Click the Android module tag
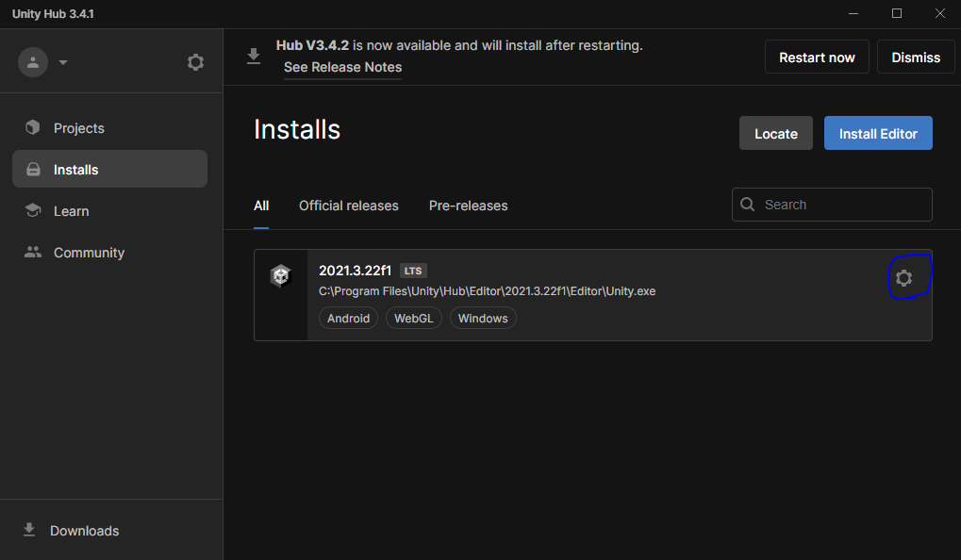Image resolution: width=961 pixels, height=560 pixels. coord(348,318)
